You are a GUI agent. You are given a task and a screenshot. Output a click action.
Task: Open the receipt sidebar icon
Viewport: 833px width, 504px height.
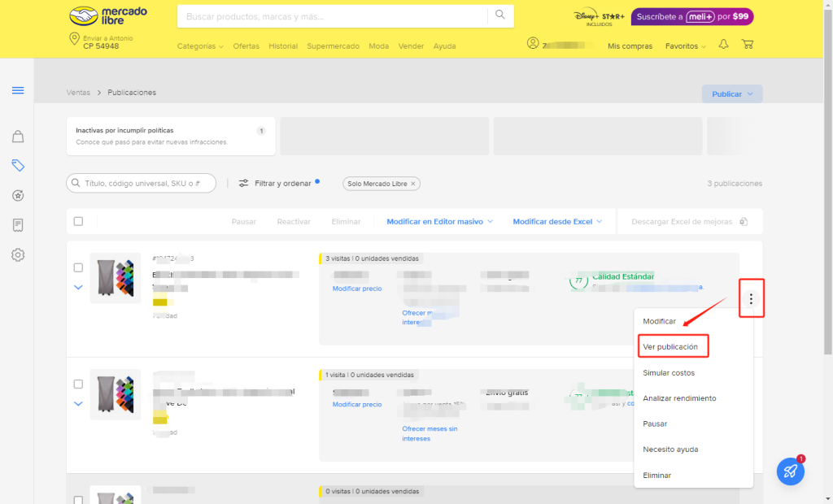(18, 225)
